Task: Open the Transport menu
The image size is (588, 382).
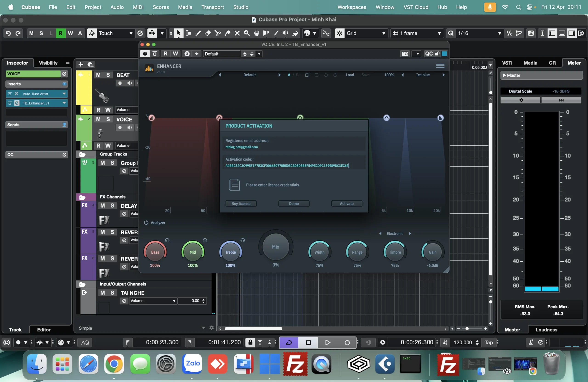Action: point(212,7)
